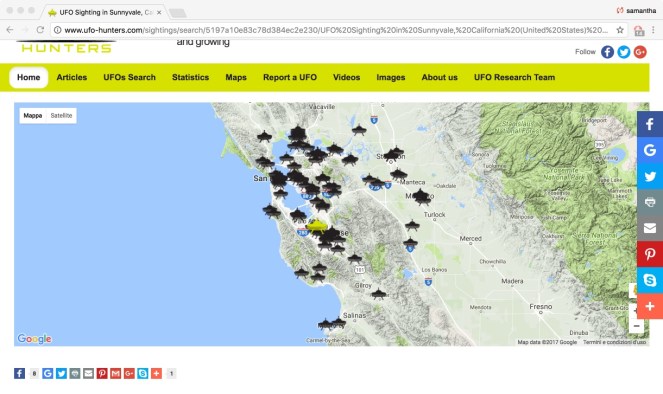
Task: Go back to the previous page
Action: click(10, 30)
